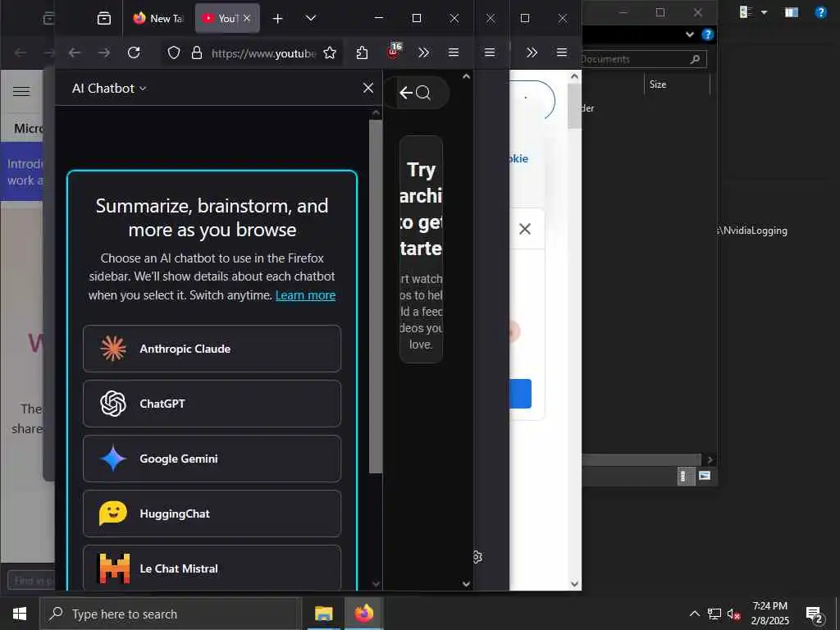The image size is (840, 630).
Task: Open the muted volume tray icon
Action: (x=734, y=614)
